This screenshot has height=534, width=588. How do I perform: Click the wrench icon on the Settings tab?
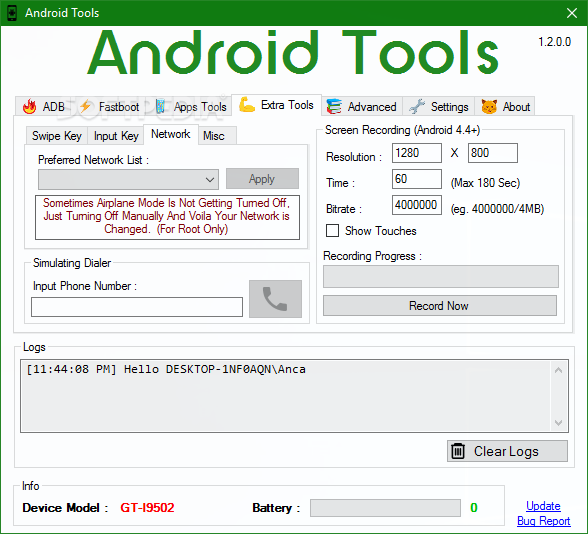[x=417, y=106]
